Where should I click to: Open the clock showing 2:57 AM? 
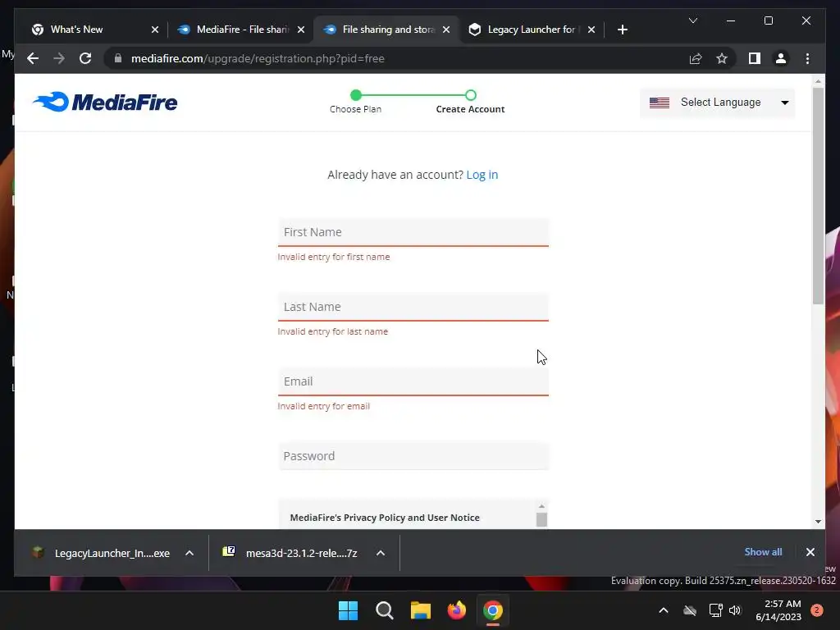point(778,610)
